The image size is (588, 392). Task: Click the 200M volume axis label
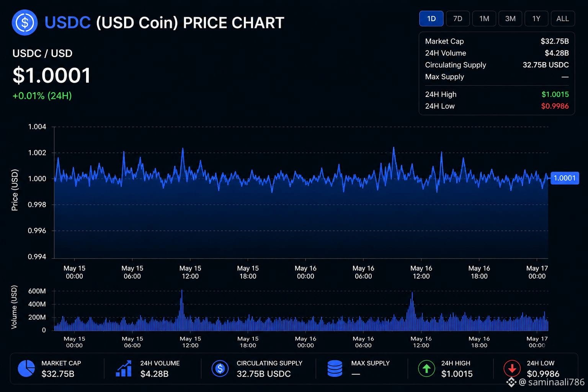[x=37, y=317]
